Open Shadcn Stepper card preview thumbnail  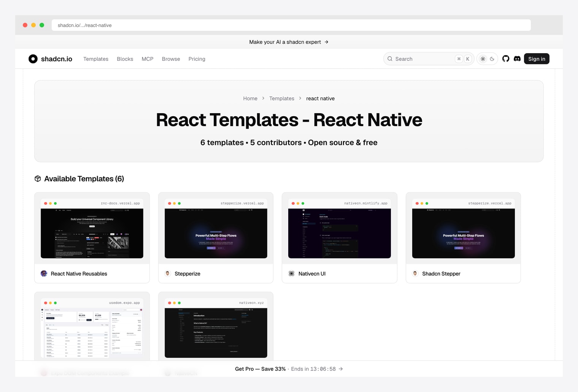click(x=464, y=233)
